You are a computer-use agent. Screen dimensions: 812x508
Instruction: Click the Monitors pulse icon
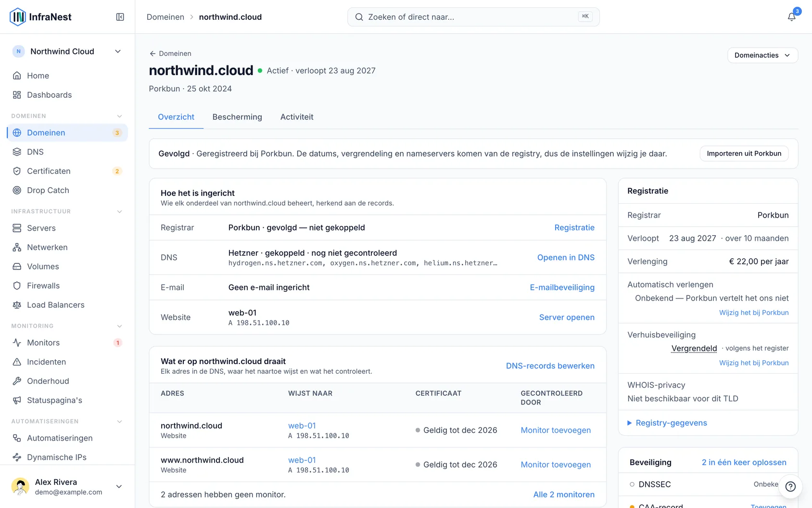pos(17,343)
